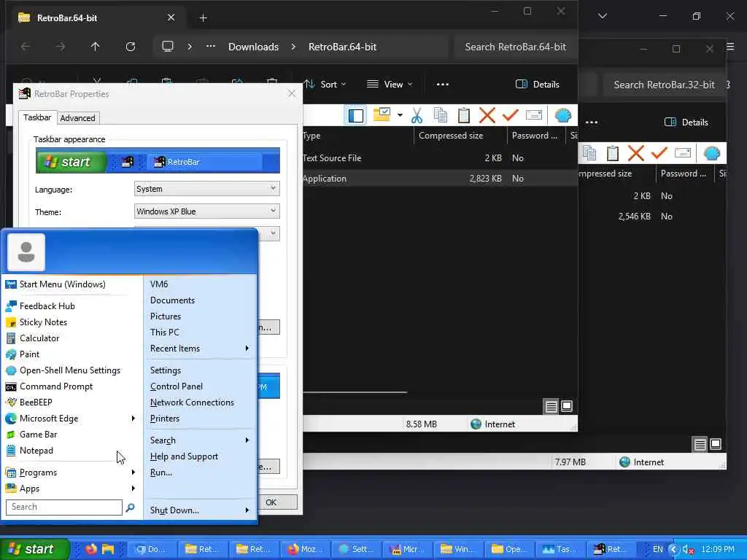Click the red X Delete icon in the 64-bit window toolbar
Screen dimensions: 747x560
click(487, 115)
